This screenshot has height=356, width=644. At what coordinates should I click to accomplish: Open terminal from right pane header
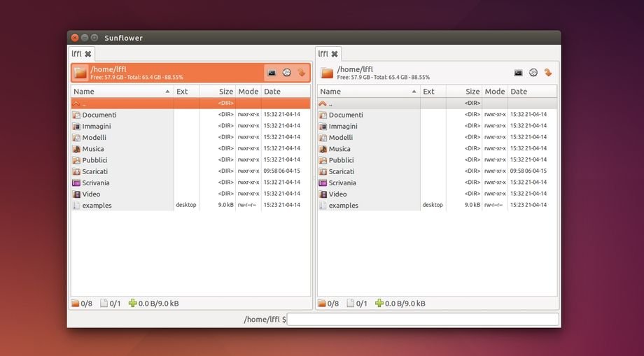tap(518, 73)
